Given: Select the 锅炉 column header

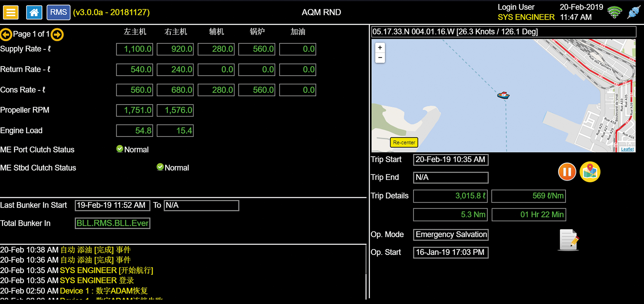Looking at the screenshot, I should pos(257,32).
